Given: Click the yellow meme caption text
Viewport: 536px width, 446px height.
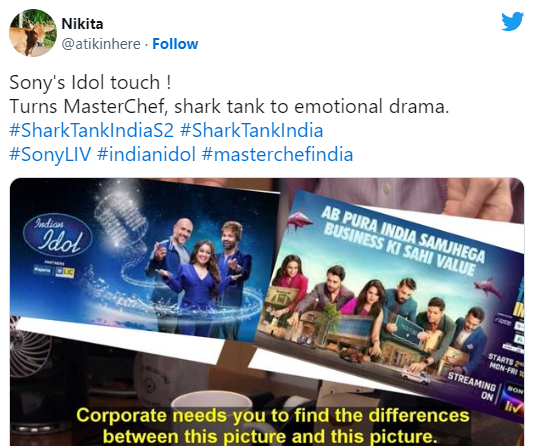Looking at the screenshot, I should (x=272, y=426).
